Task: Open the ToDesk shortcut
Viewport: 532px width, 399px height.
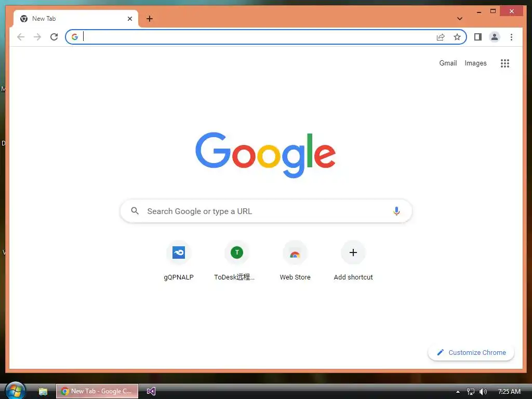Action: pyautogui.click(x=237, y=261)
